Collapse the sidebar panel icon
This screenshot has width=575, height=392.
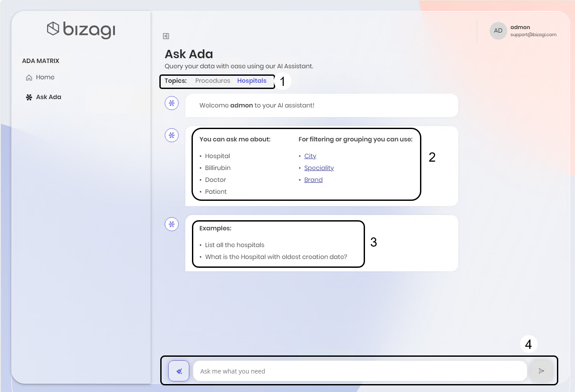click(x=166, y=36)
